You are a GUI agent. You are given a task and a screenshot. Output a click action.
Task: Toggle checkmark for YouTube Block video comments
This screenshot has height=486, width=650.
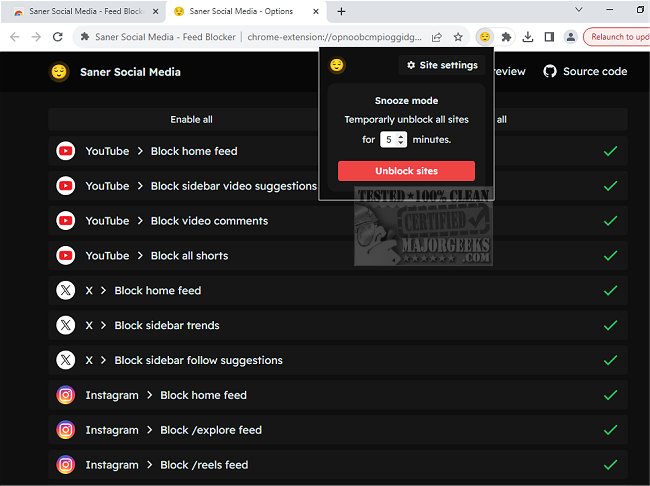610,221
